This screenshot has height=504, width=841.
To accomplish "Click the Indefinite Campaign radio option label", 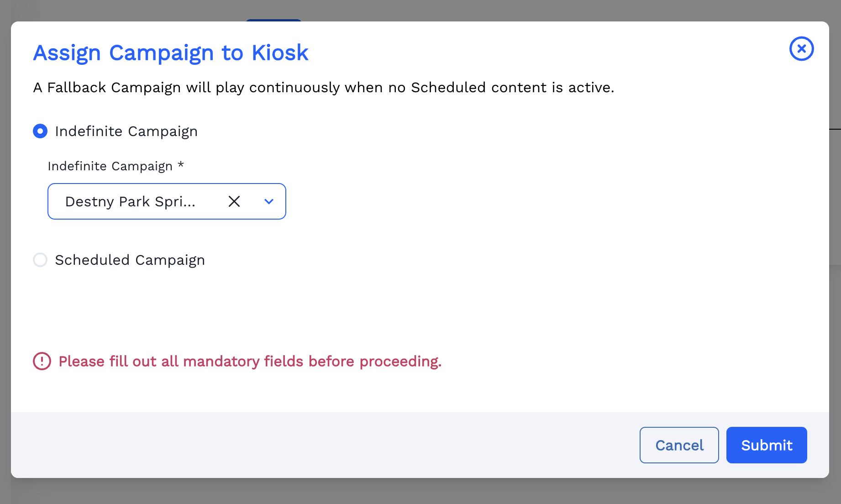I will pos(126,131).
